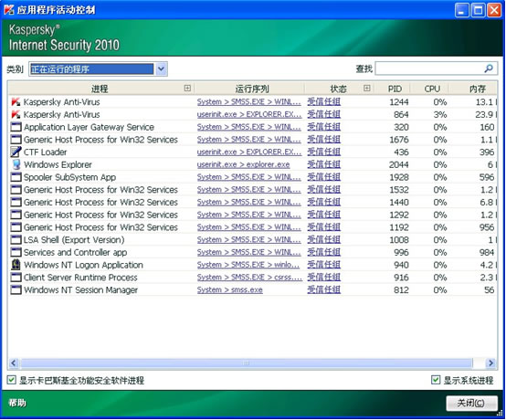The height and width of the screenshot is (420, 506).
Task: Click icon of Generic Host Process PID 1676
Action: 16,140
